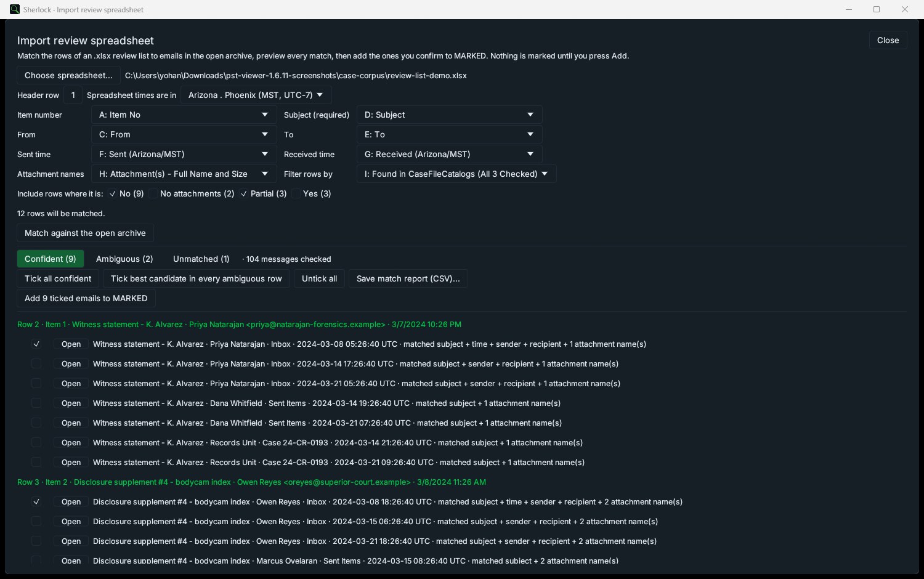Click the Sherlock app icon in title bar
Image resolution: width=924 pixels, height=579 pixels.
coord(14,9)
